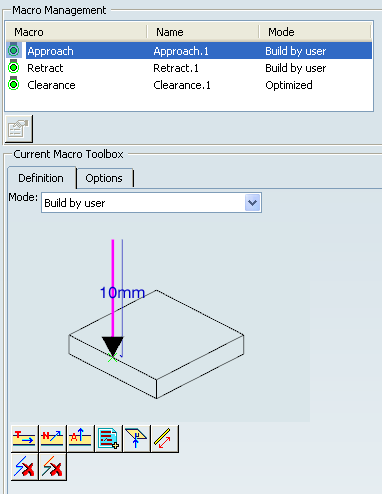Add a Tangent motion to macro
The height and width of the screenshot is (494, 382).
(25, 439)
